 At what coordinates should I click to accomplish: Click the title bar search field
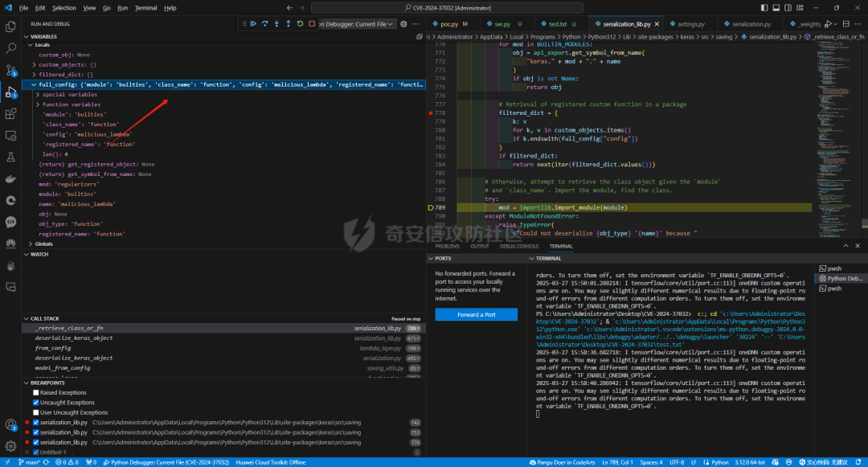tap(448, 8)
